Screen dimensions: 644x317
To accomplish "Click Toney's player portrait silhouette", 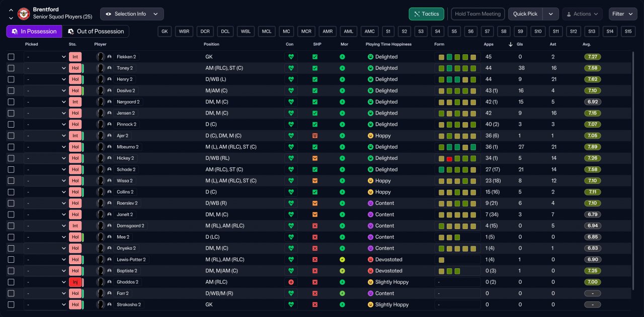I will pos(101,68).
